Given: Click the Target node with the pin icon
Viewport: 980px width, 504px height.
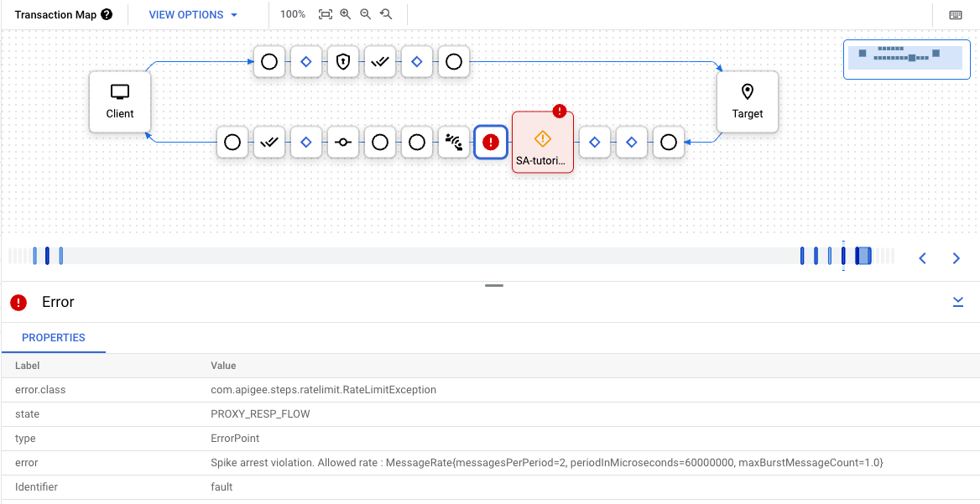Looking at the screenshot, I should pos(747,101).
